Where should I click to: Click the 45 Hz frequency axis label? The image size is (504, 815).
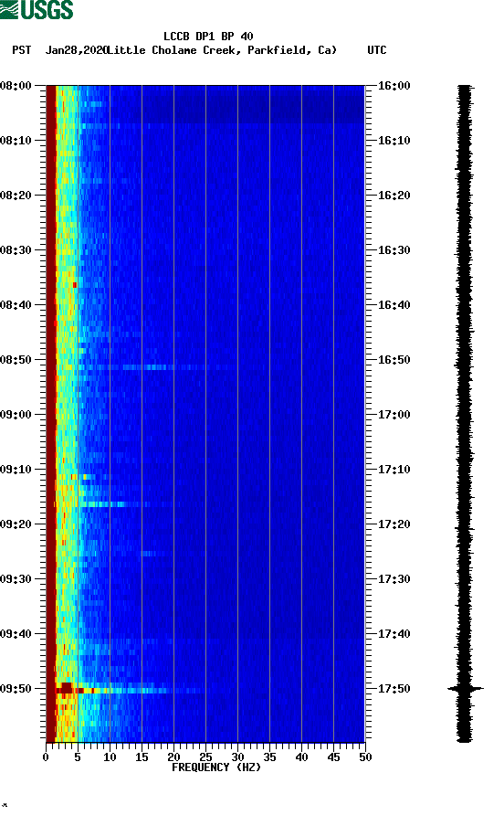(x=333, y=757)
